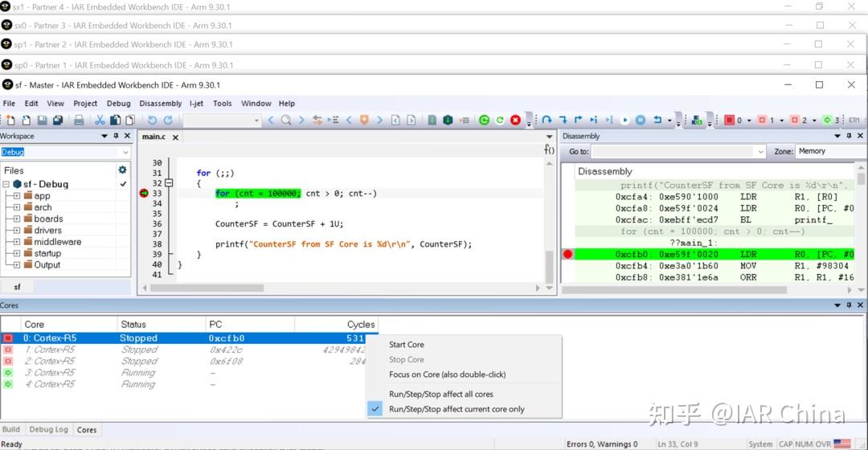Open the Disassembly menu
The image size is (868, 450).
click(x=161, y=104)
